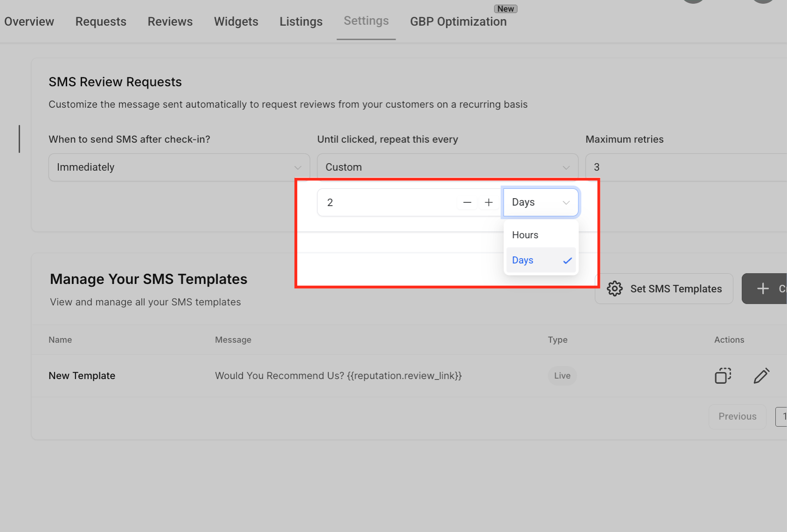Click the Manage Your SMS Templates heading

click(x=149, y=279)
